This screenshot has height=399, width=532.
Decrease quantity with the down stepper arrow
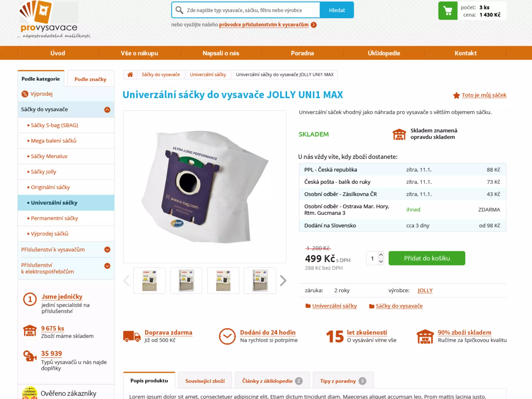[x=381, y=262]
